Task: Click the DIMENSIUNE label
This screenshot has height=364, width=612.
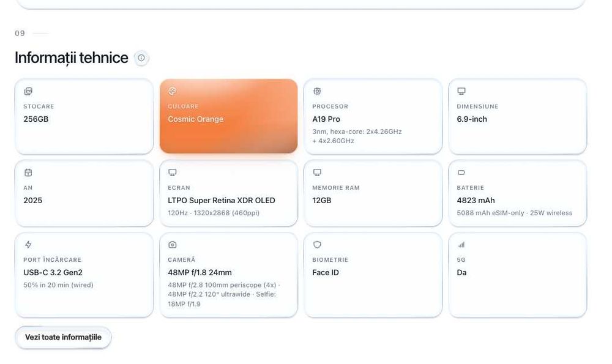Action: 477,106
